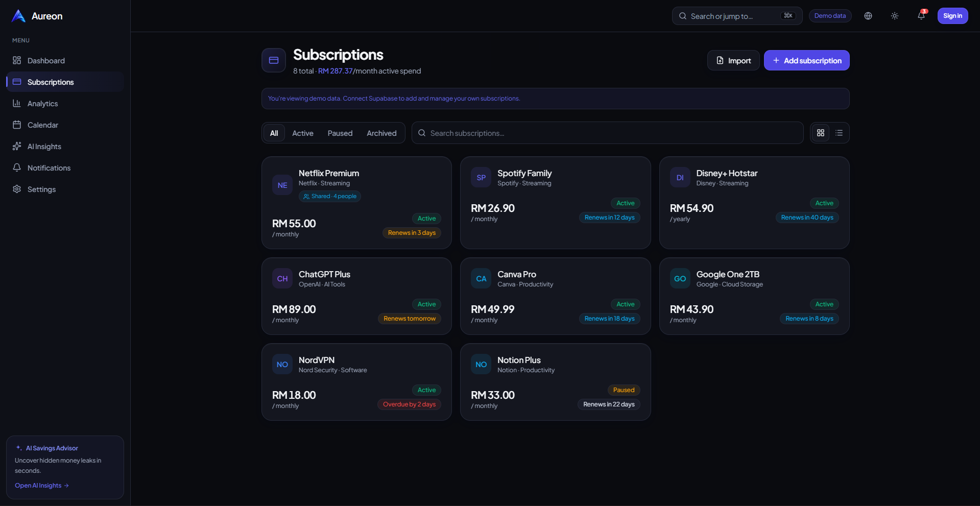Open the Netflix Premium card
The image size is (980, 506).
pos(356,203)
